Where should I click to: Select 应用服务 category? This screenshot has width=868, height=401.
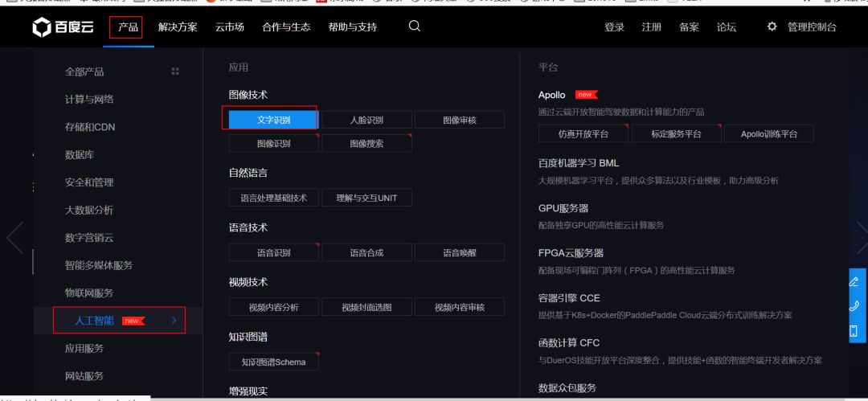click(84, 349)
